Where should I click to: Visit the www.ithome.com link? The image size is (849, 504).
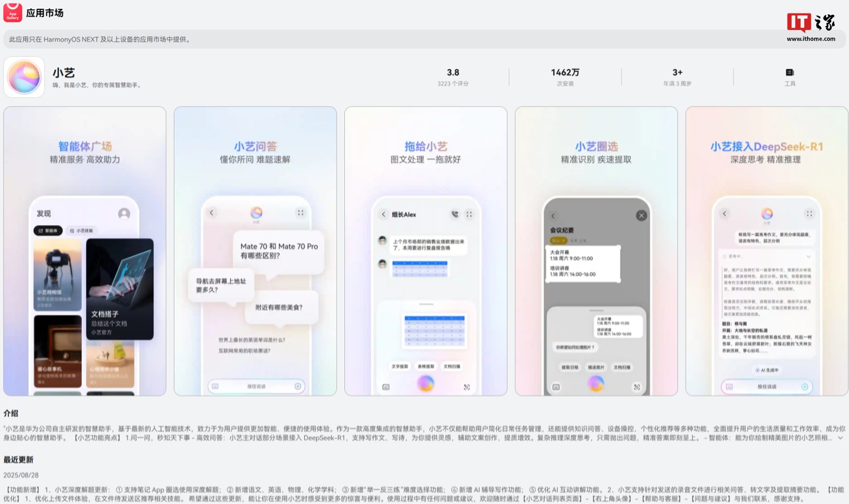click(811, 38)
